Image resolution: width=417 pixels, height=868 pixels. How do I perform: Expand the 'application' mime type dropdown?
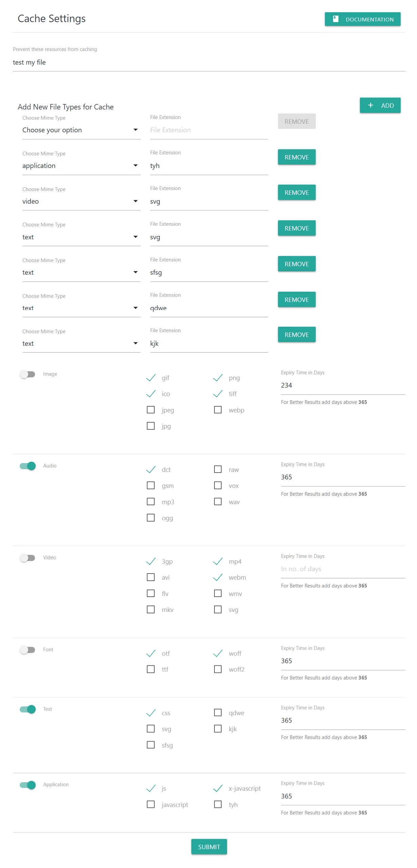81,166
